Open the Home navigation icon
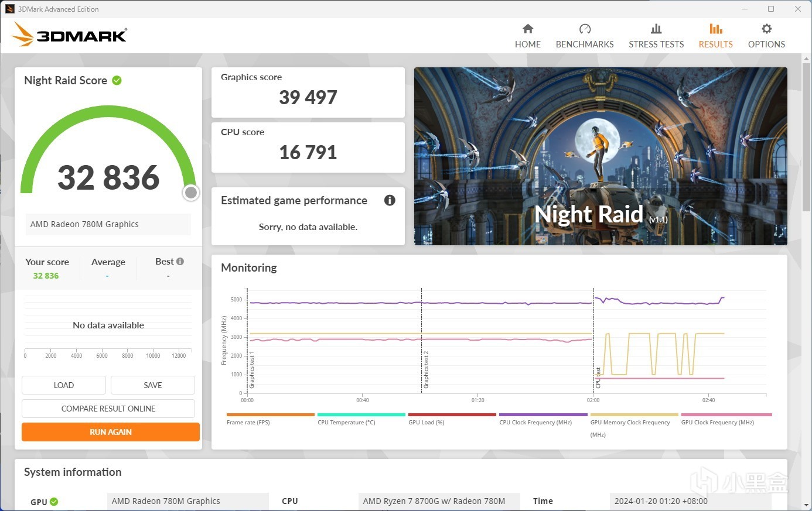The image size is (812, 511). coord(528,29)
